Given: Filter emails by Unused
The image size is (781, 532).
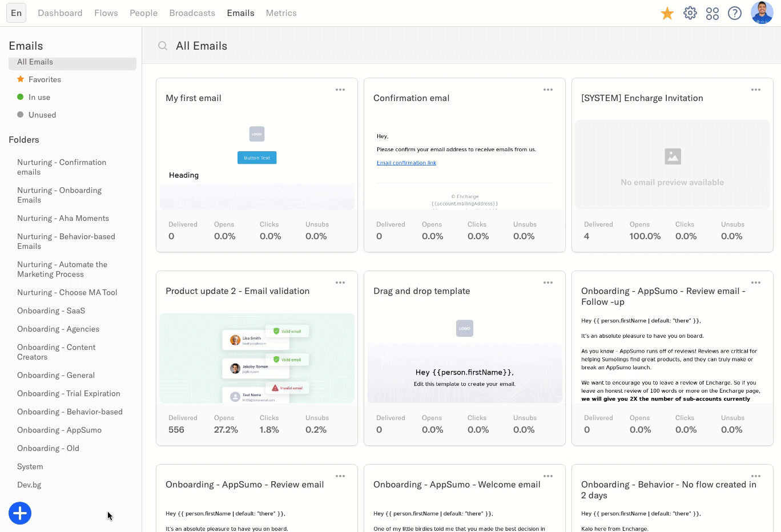Looking at the screenshot, I should 42,115.
